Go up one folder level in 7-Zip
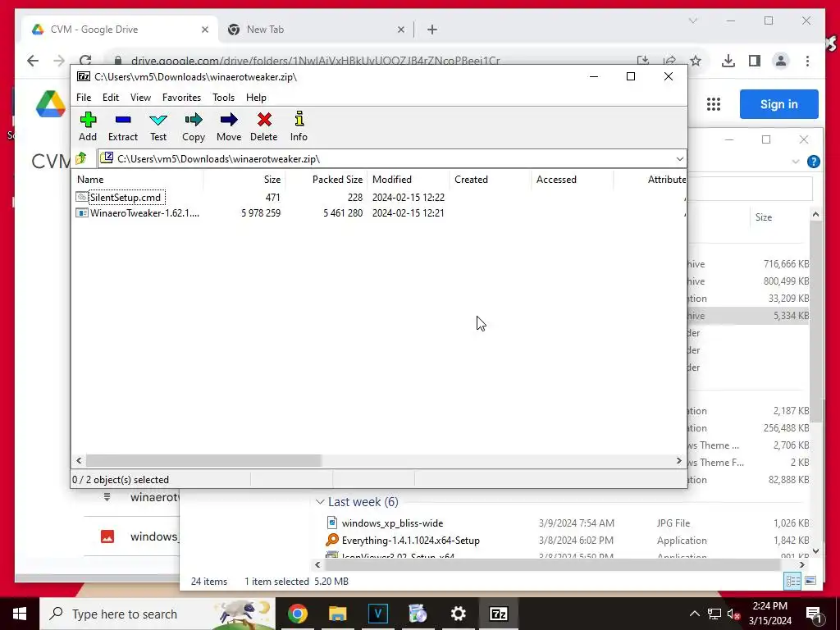Screen dimensions: 840x630 tap(81, 158)
